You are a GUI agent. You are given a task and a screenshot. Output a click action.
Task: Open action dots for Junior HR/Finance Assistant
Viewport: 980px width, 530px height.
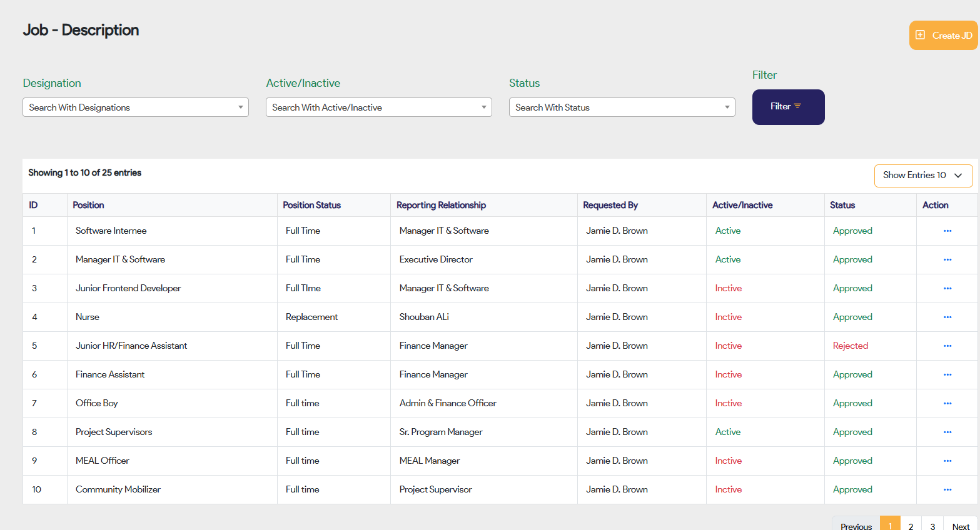click(x=947, y=346)
